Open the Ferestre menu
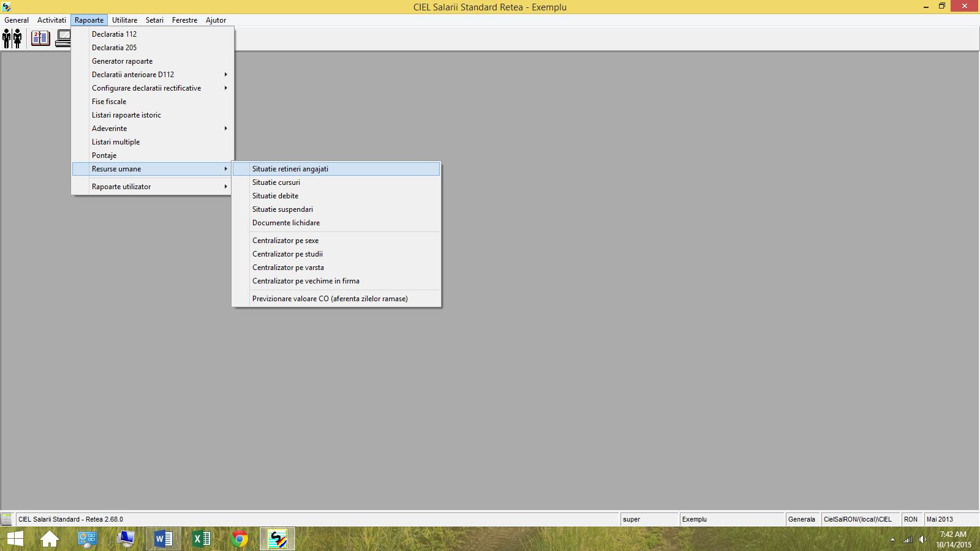Viewport: 980px width, 551px height. [184, 20]
